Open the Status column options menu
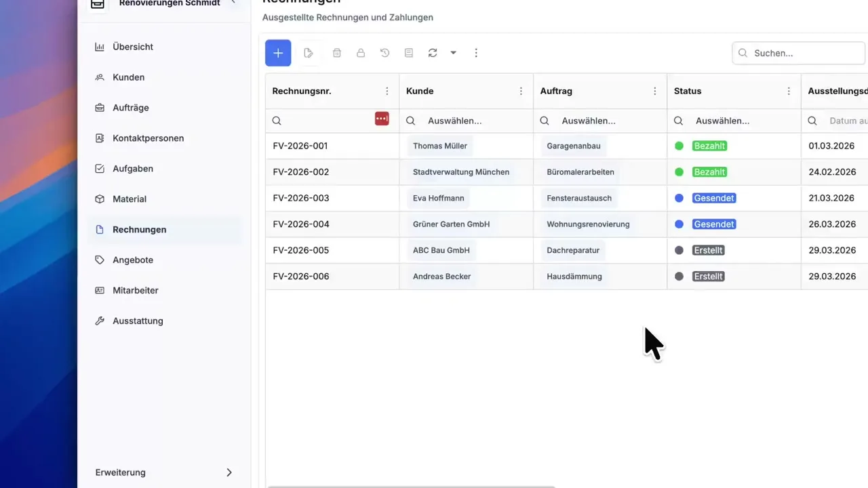868x488 pixels. pos(789,91)
